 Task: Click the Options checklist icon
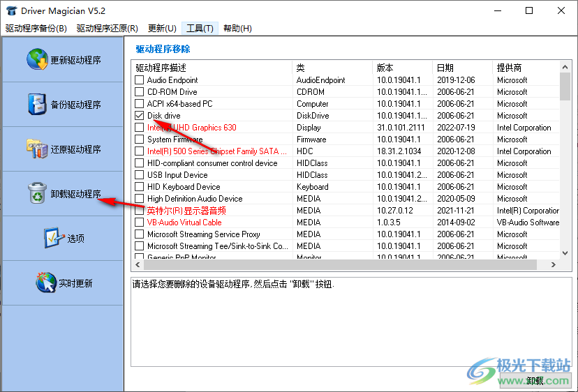click(54, 238)
